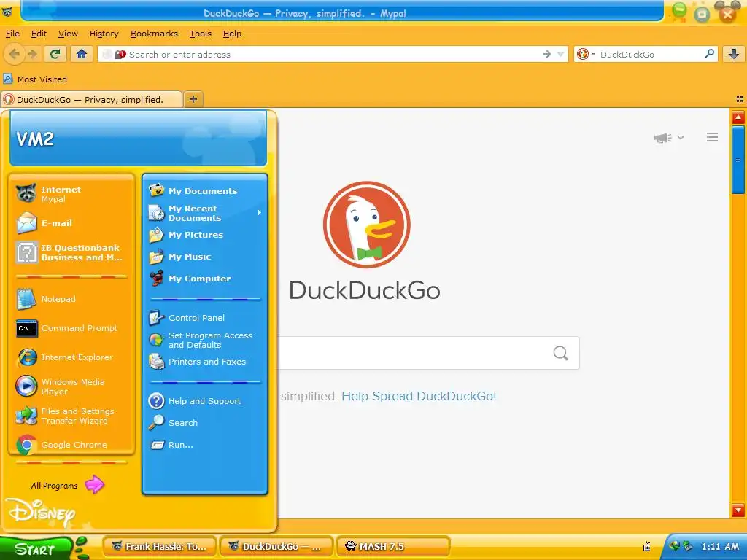Switch to DuckDuckGo taskbar button
Viewport: 747px width, 560px height.
point(276,547)
